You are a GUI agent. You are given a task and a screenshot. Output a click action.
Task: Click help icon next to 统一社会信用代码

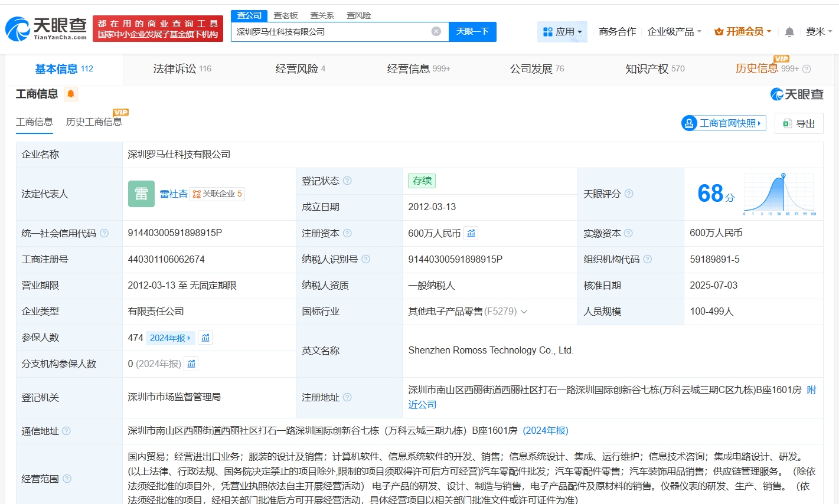click(x=105, y=234)
